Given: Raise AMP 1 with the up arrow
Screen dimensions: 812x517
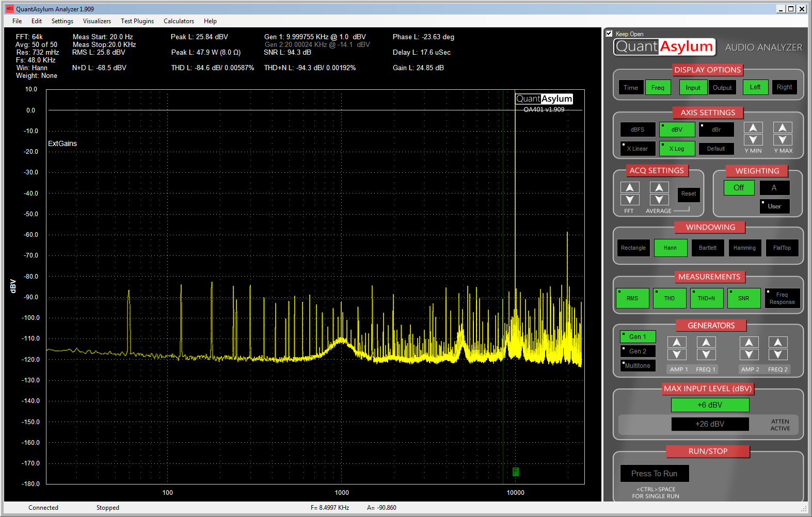Looking at the screenshot, I should coord(677,342).
